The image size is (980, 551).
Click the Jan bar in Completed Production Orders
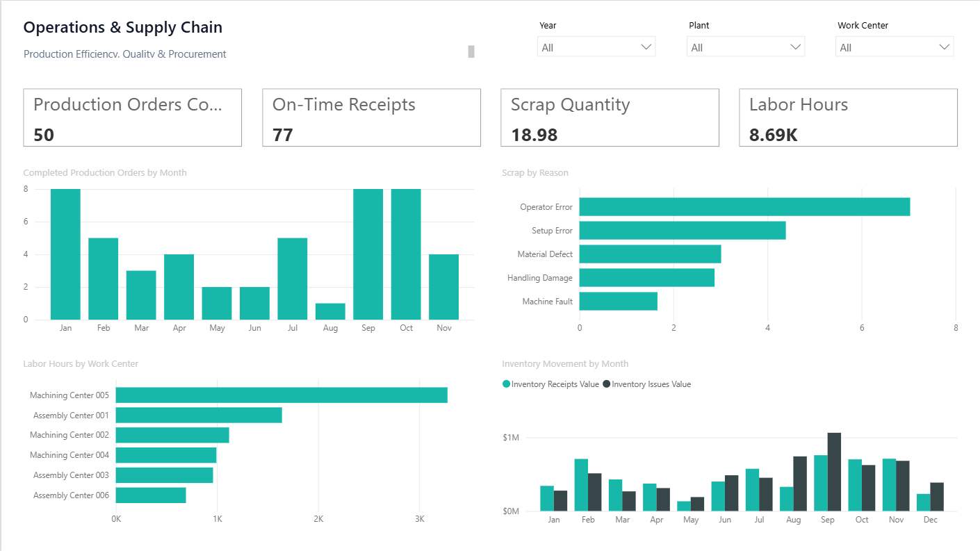pyautogui.click(x=66, y=254)
